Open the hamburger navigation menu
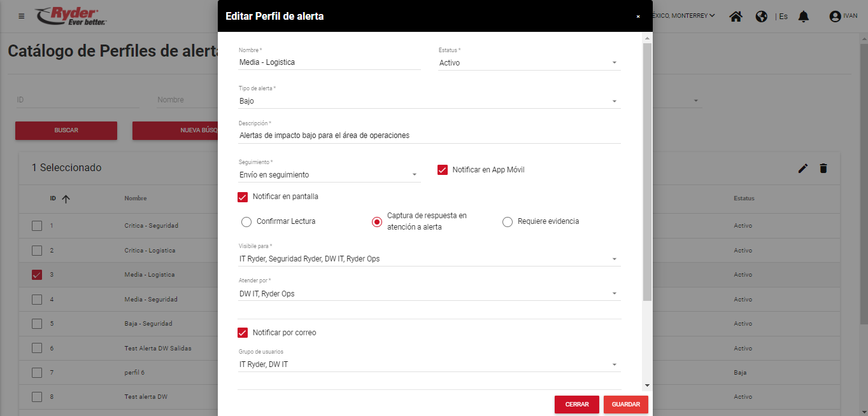The image size is (868, 416). point(22,16)
